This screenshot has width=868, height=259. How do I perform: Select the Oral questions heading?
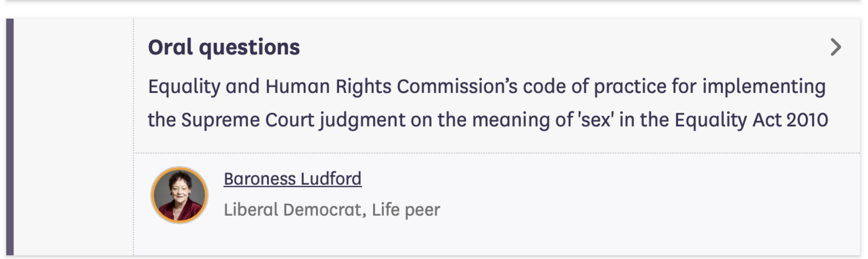click(224, 48)
